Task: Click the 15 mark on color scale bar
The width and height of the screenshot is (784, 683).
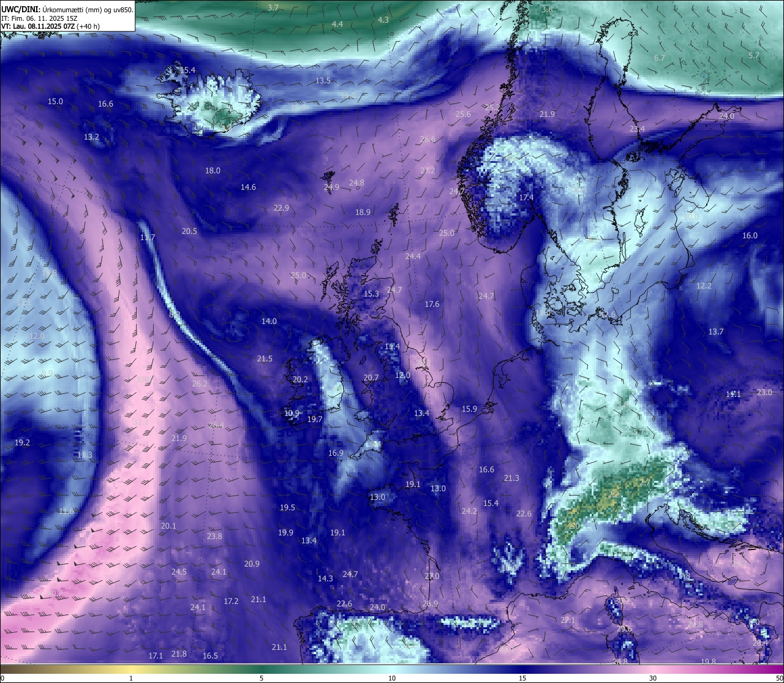Action: 522,678
